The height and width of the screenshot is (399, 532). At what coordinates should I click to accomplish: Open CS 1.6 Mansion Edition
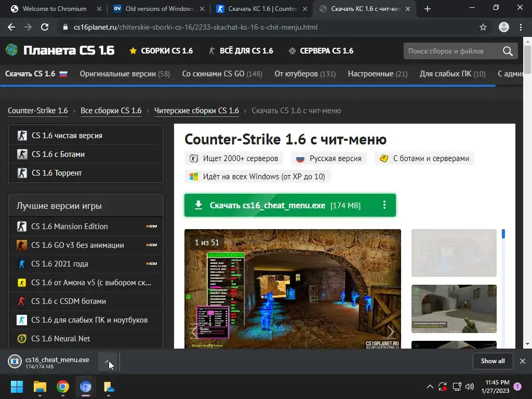86,227
